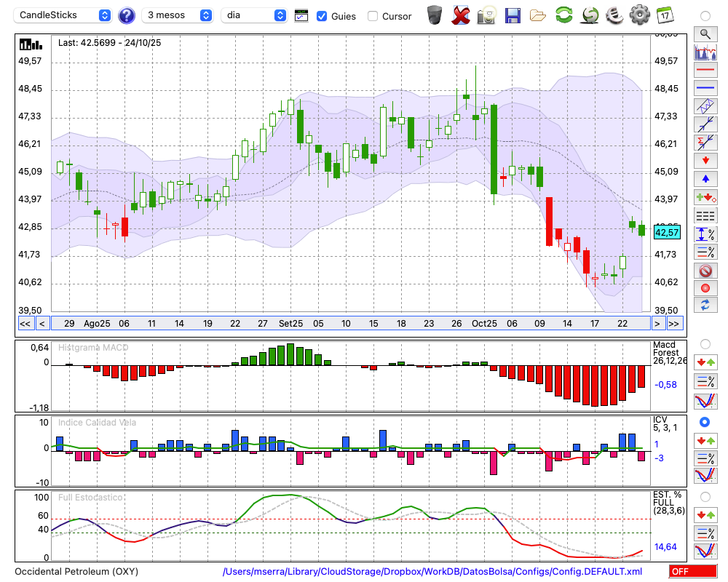Click ICV panel red-green arrows button
The height and width of the screenshot is (582, 728).
coord(705,440)
